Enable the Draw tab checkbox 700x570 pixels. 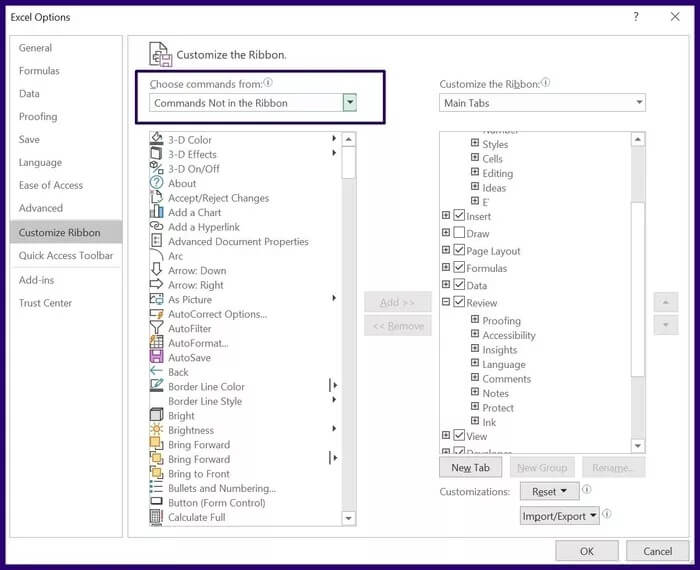459,233
